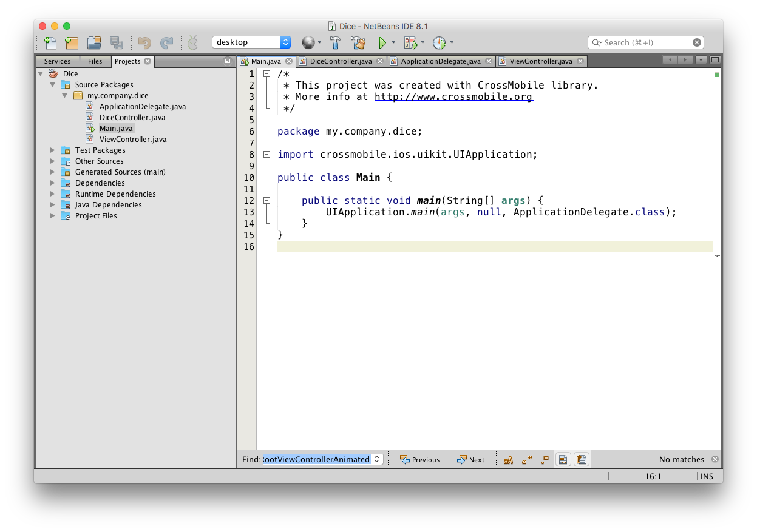
Task: Click the Undo arrow icon
Action: 144,42
